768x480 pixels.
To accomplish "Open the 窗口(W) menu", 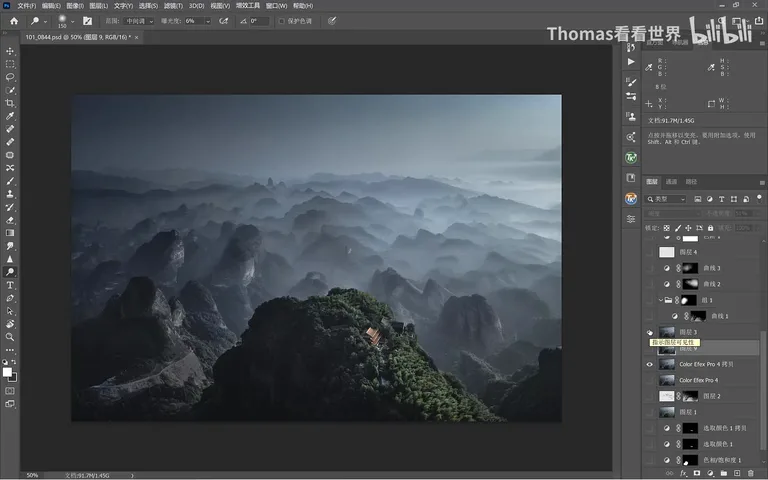I will (x=276, y=6).
